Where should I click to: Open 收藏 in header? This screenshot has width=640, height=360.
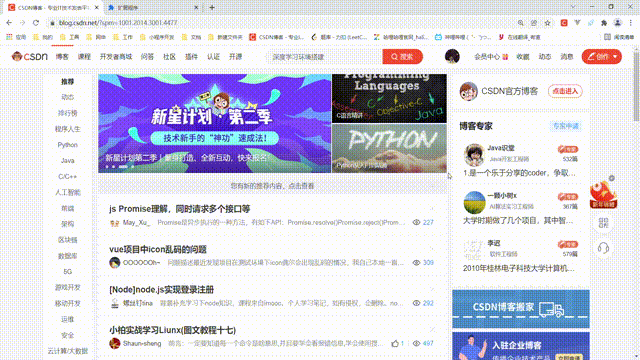[x=522, y=57]
